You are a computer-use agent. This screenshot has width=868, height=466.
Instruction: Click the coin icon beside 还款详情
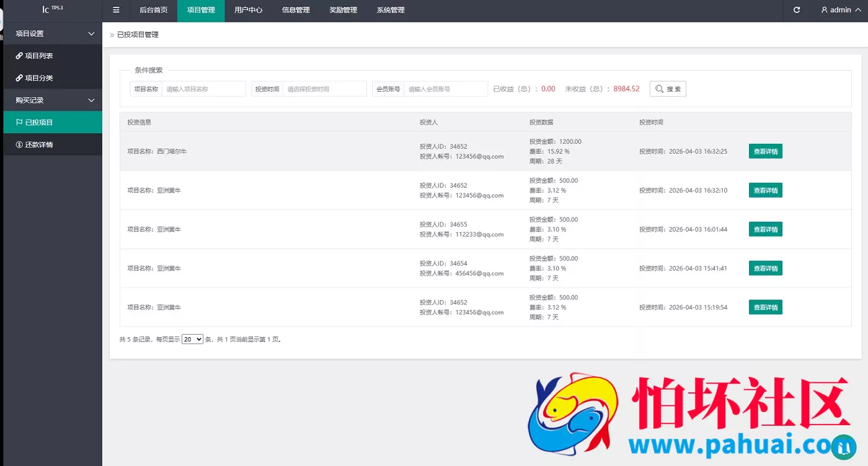(x=19, y=144)
